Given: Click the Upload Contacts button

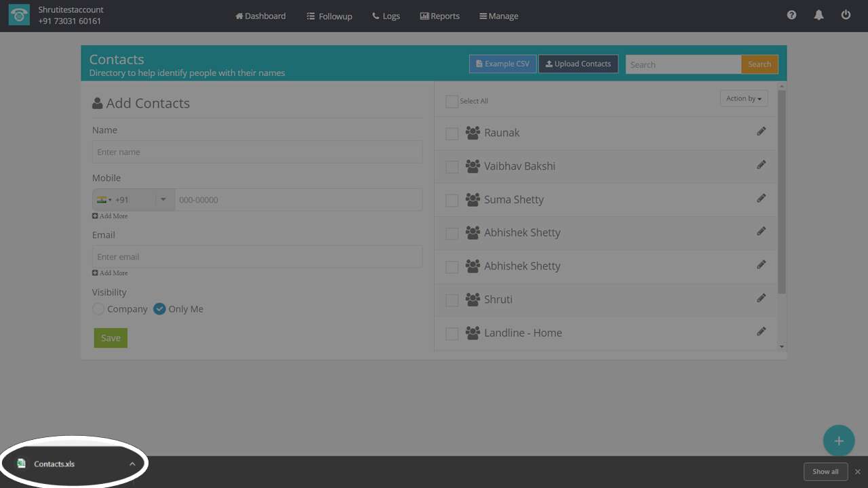Looking at the screenshot, I should tap(578, 64).
